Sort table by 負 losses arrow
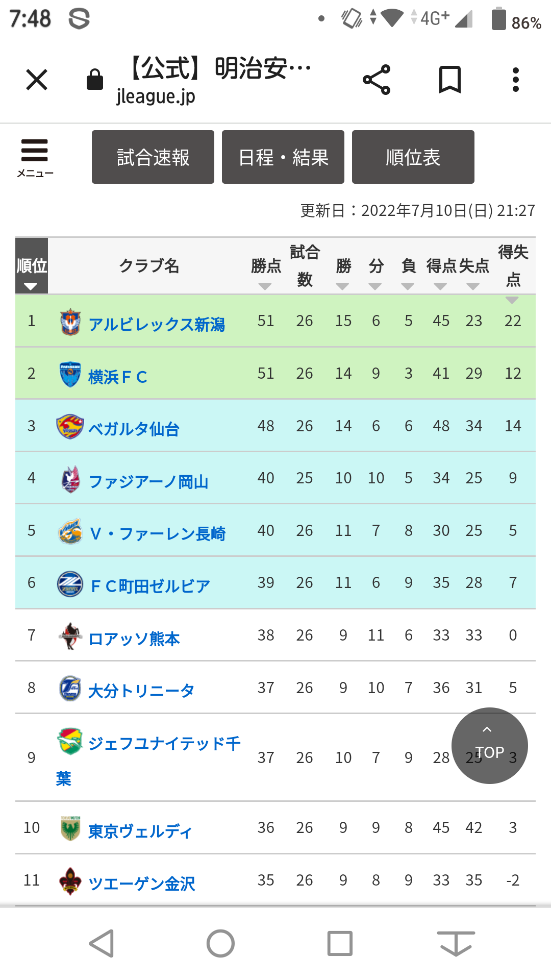The height and width of the screenshot is (980, 551). [408, 286]
